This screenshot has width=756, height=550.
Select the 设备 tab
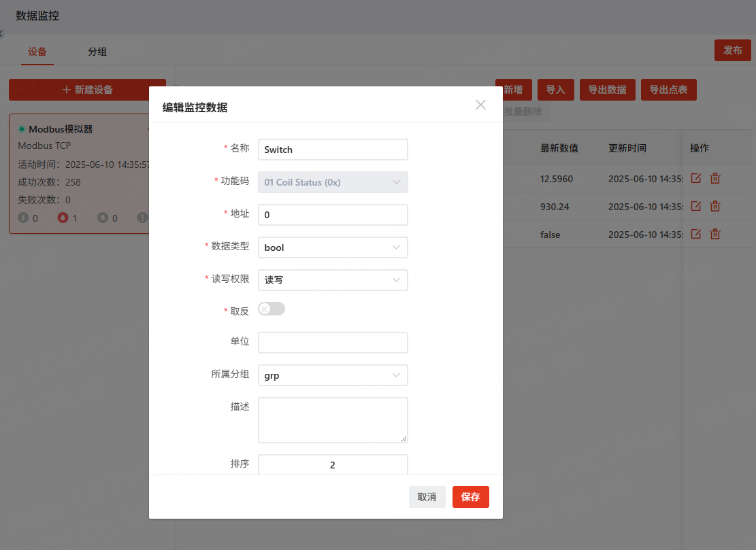pyautogui.click(x=37, y=52)
